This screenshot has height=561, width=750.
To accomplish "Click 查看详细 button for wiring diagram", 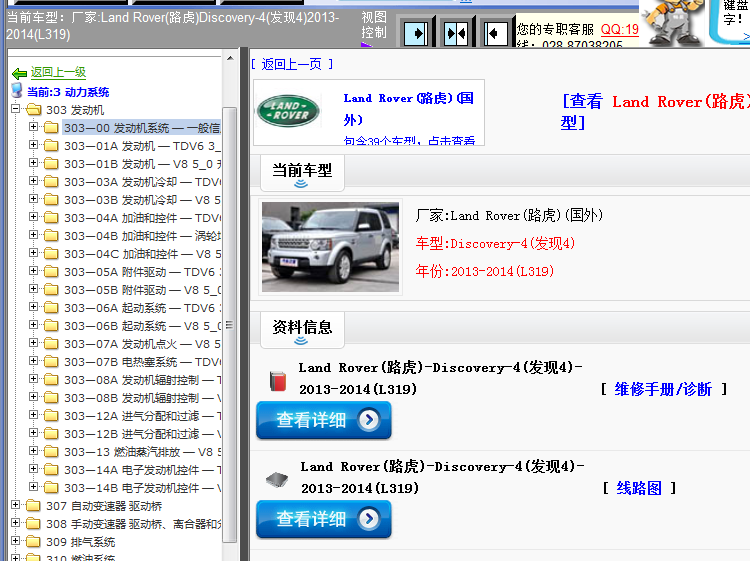I will (324, 519).
